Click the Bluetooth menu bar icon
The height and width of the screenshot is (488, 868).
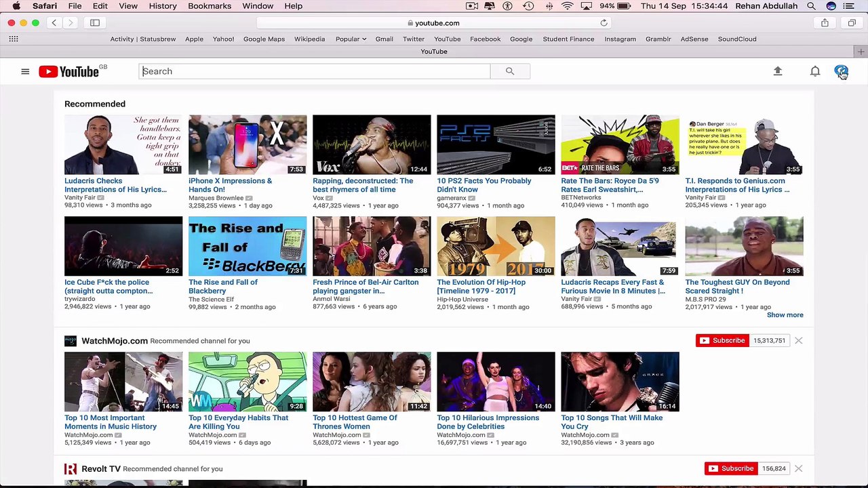click(x=549, y=6)
